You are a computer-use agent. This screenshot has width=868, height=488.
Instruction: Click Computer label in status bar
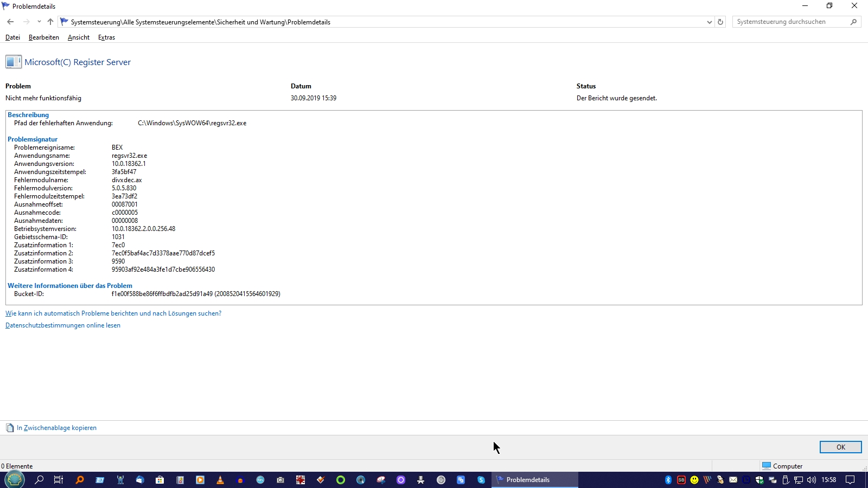(788, 466)
